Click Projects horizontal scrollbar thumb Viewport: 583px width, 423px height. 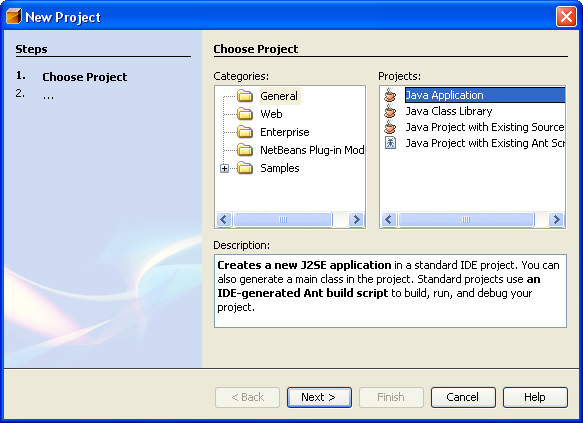point(466,219)
